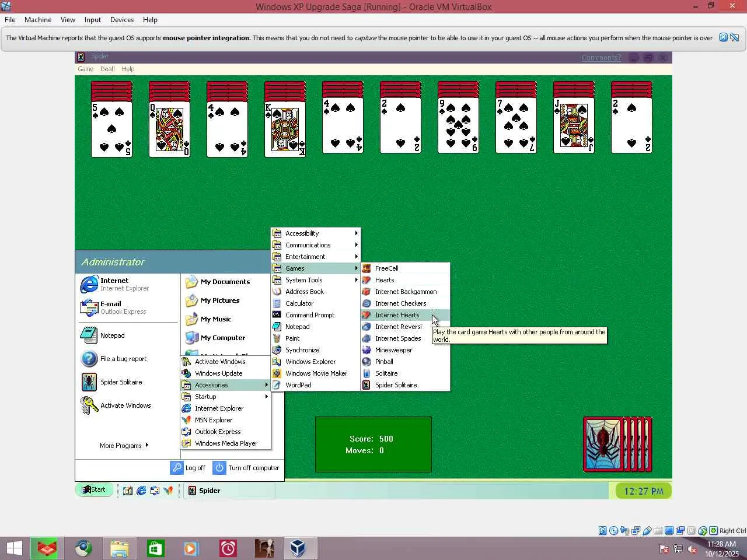The image size is (747, 560).
Task: Launch Windows Movie Maker
Action: [316, 373]
